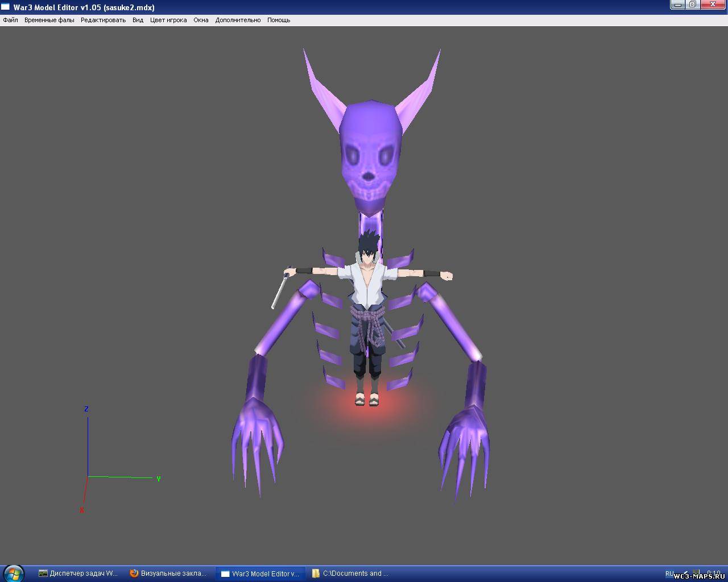Select War3 Model Editor taskbar button

coord(260,573)
